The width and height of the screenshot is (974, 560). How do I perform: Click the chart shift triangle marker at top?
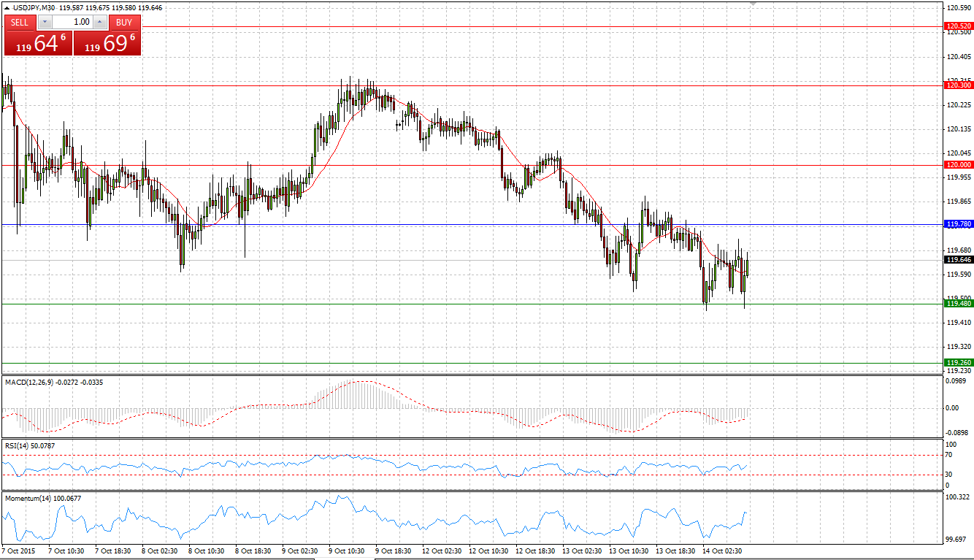[x=753, y=4]
